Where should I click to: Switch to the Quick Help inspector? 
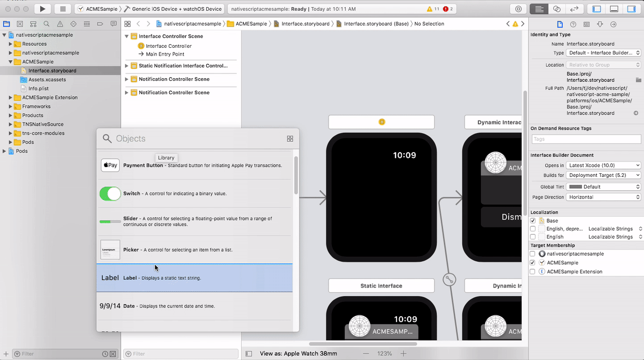coord(573,24)
